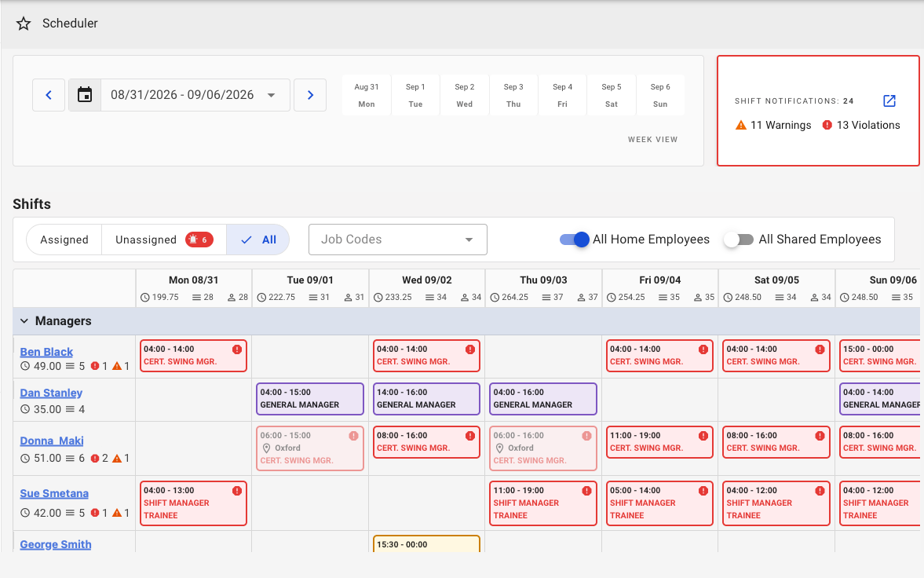Open George Smith employee link
This screenshot has height=578, width=924.
click(56, 544)
